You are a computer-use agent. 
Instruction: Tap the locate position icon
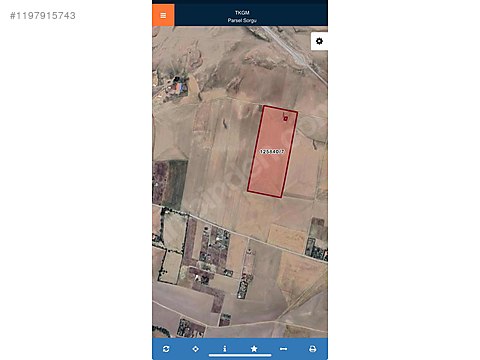[196, 349]
